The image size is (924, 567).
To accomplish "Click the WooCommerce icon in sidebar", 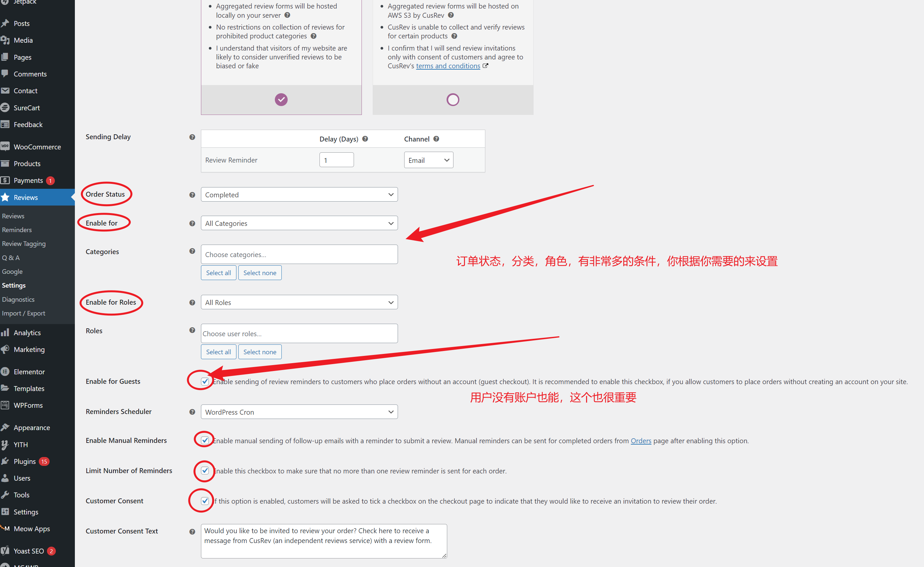I will [x=5, y=146].
